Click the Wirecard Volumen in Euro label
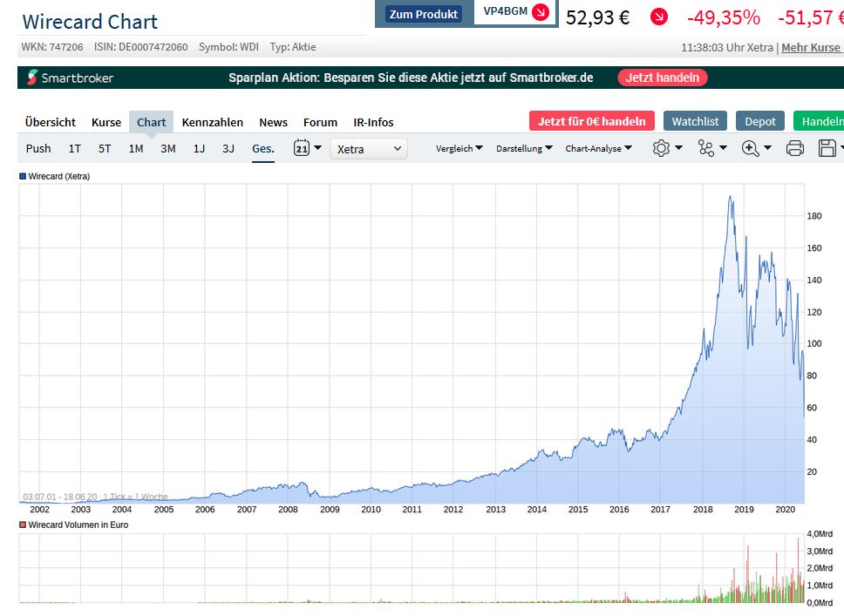Viewport: 844px width, 616px height. [x=78, y=525]
